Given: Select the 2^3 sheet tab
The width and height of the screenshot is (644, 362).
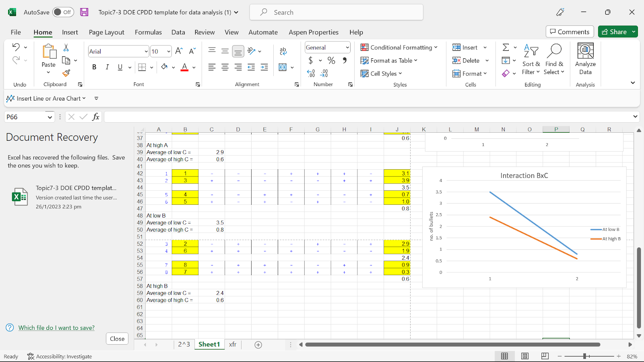Looking at the screenshot, I should tap(184, 344).
